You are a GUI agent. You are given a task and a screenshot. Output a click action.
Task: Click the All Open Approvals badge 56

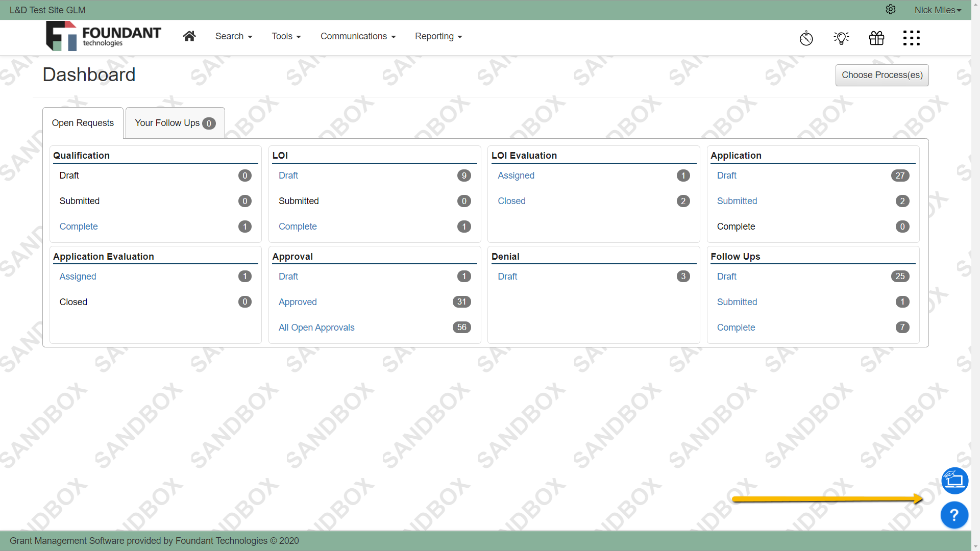pyautogui.click(x=461, y=328)
